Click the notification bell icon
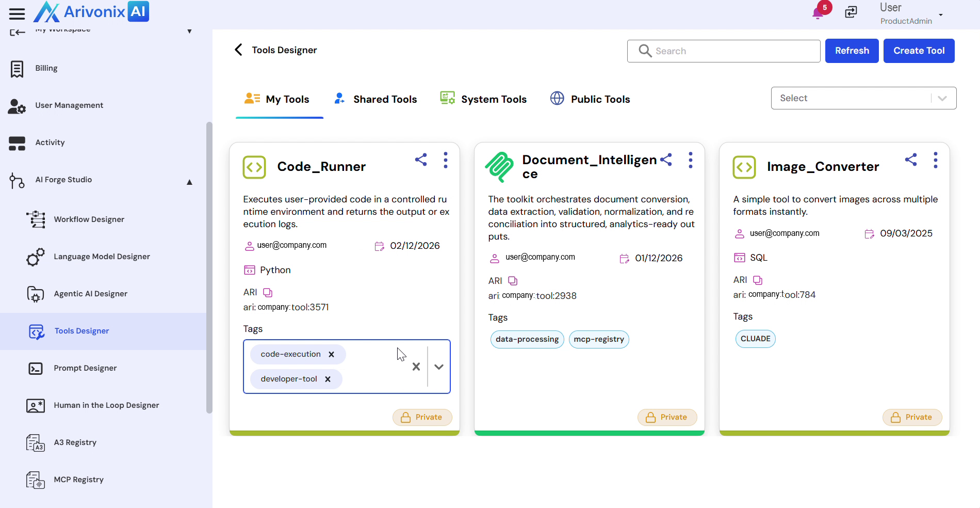 pyautogui.click(x=818, y=13)
